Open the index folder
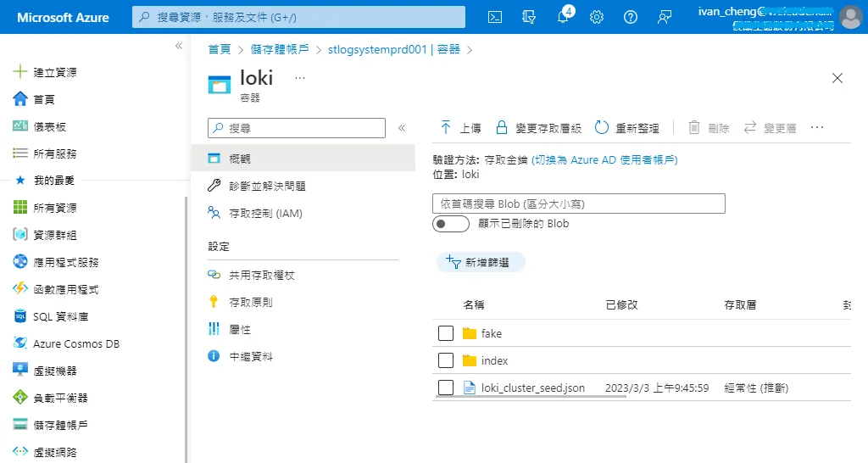The width and height of the screenshot is (868, 463). [494, 360]
